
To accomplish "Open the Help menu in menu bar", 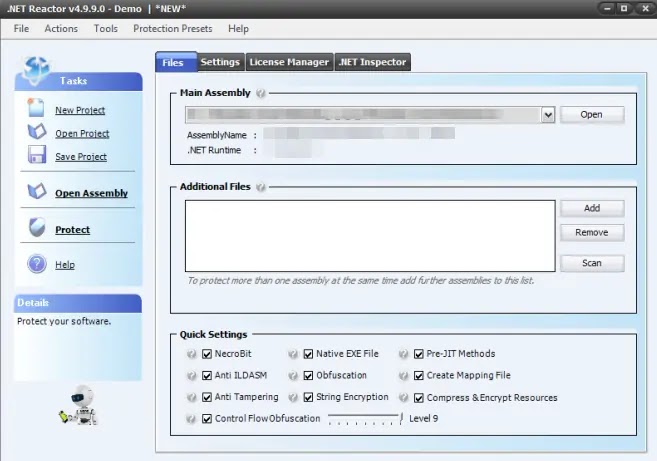I will pos(238,28).
